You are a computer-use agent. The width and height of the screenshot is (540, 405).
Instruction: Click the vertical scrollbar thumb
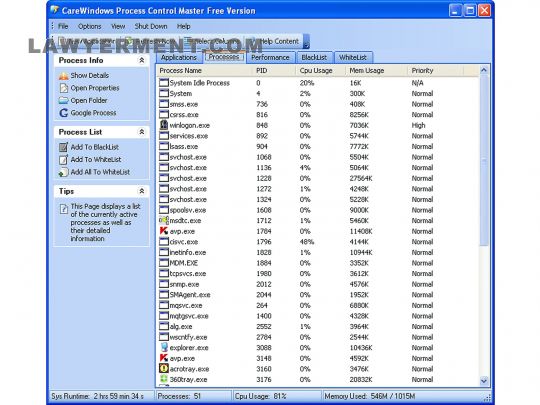(x=484, y=160)
